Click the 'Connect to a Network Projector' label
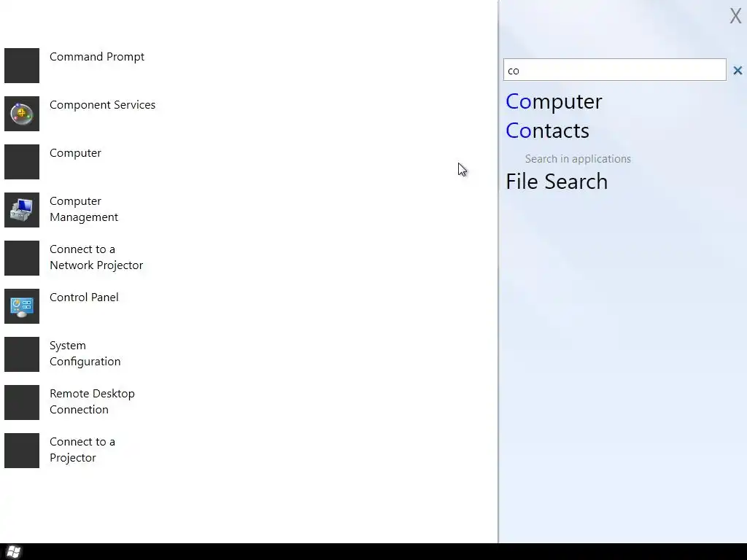This screenshot has width=747, height=560. 96,257
